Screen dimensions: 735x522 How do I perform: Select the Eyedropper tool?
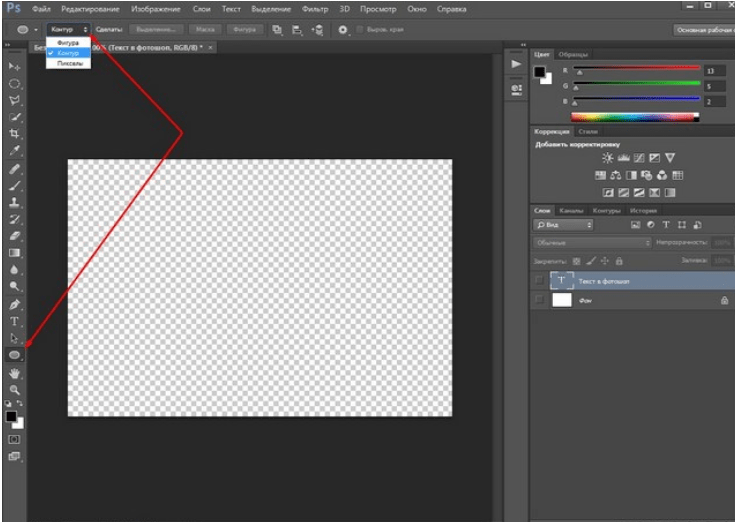pyautogui.click(x=15, y=151)
